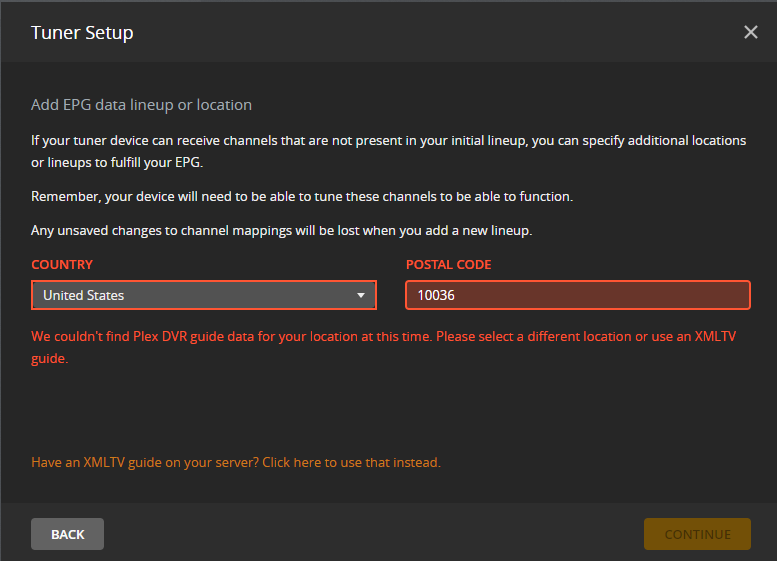
Task: Click the Add EPG data lineup heading
Action: (x=141, y=104)
